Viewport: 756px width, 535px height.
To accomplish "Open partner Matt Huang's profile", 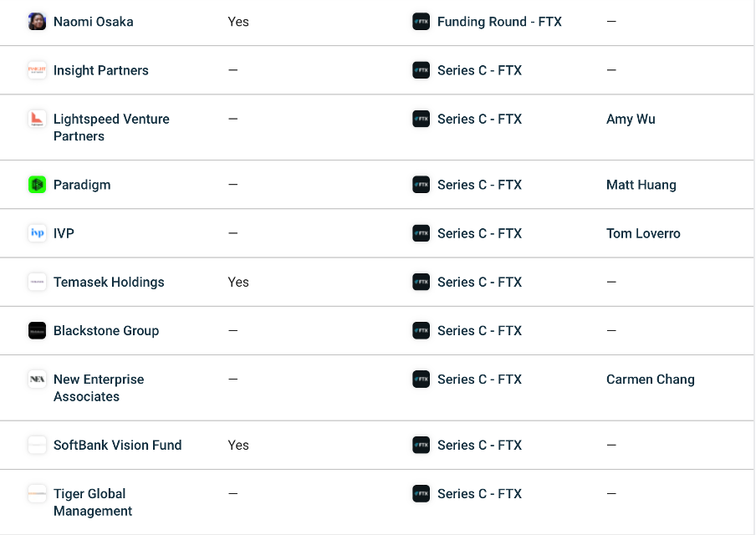I will 641,185.
